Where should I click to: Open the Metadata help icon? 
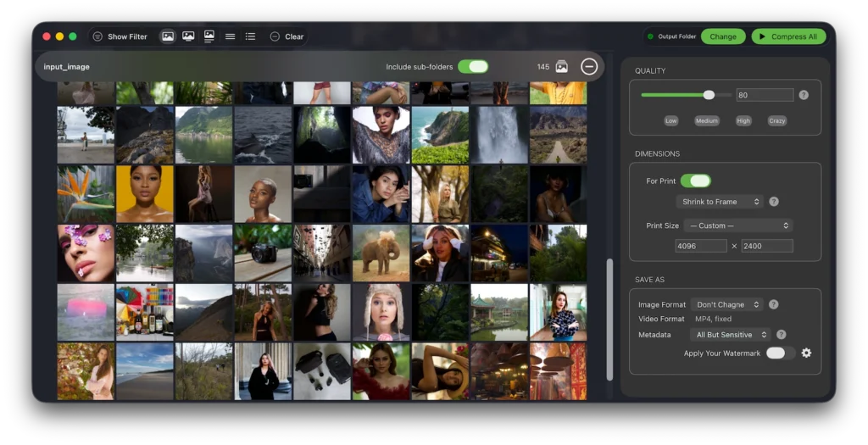(x=781, y=334)
